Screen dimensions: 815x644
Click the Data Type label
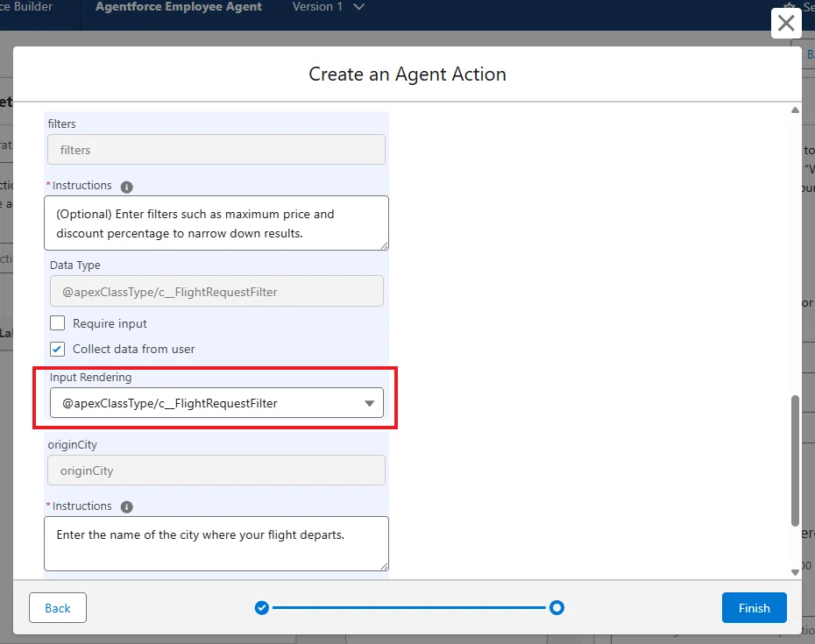pos(74,265)
